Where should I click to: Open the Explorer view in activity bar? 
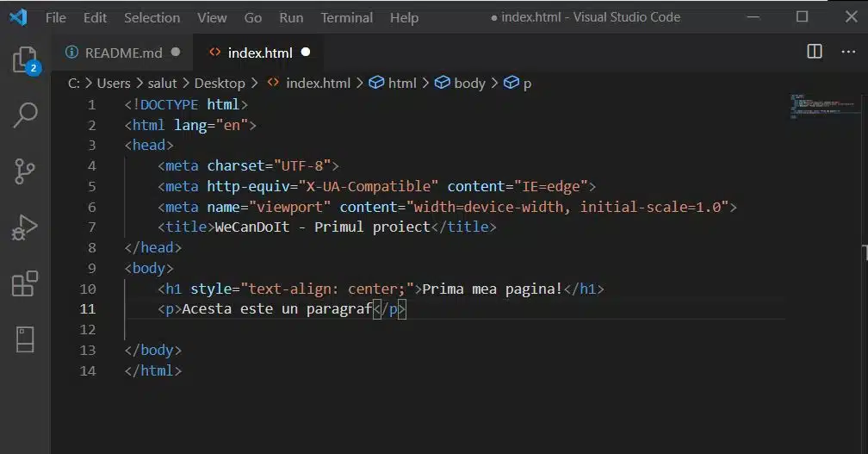coord(26,59)
